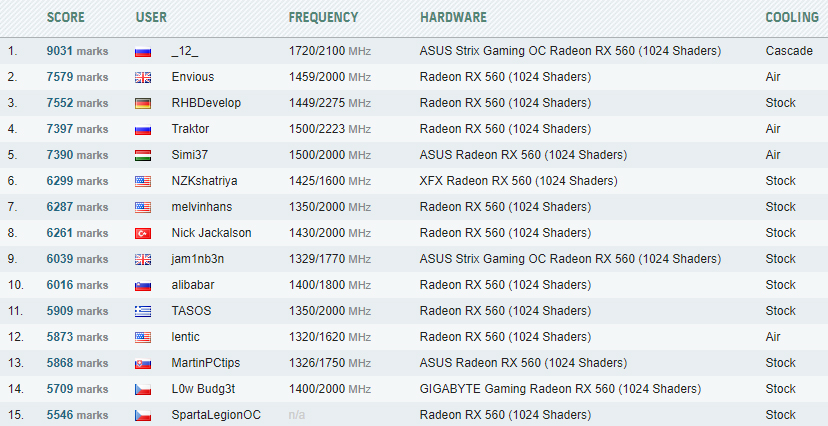Click the Hungarian flag beside Simi37
This screenshot has height=426, width=828.
point(143,155)
